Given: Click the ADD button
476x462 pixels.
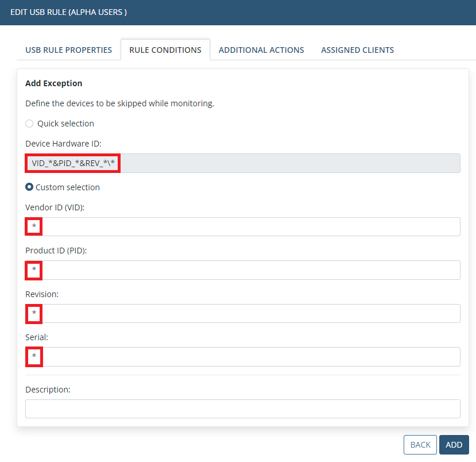Looking at the screenshot, I should (454, 445).
